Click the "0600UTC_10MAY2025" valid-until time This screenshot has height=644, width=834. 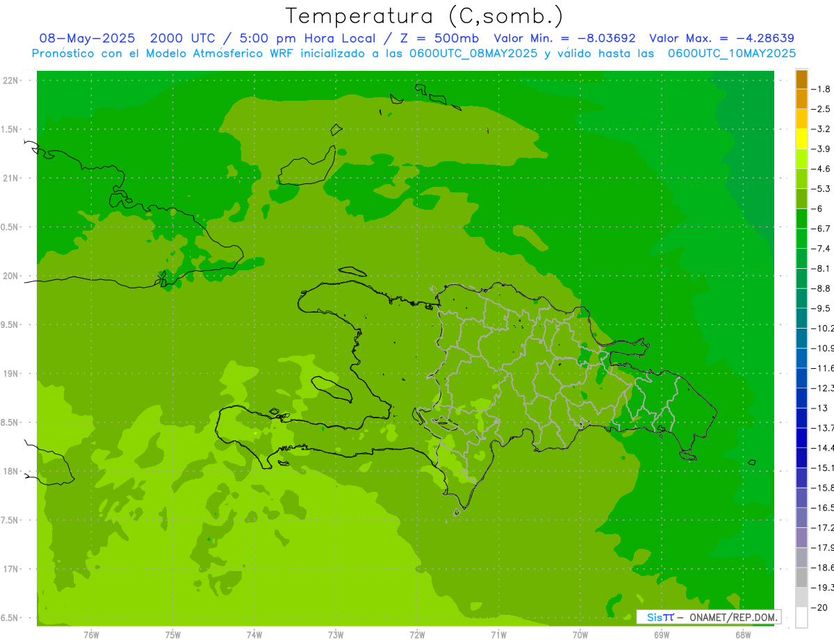[732, 53]
